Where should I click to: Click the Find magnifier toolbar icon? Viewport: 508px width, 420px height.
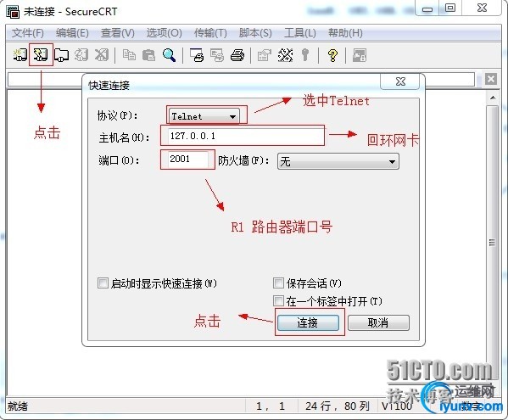pos(169,55)
